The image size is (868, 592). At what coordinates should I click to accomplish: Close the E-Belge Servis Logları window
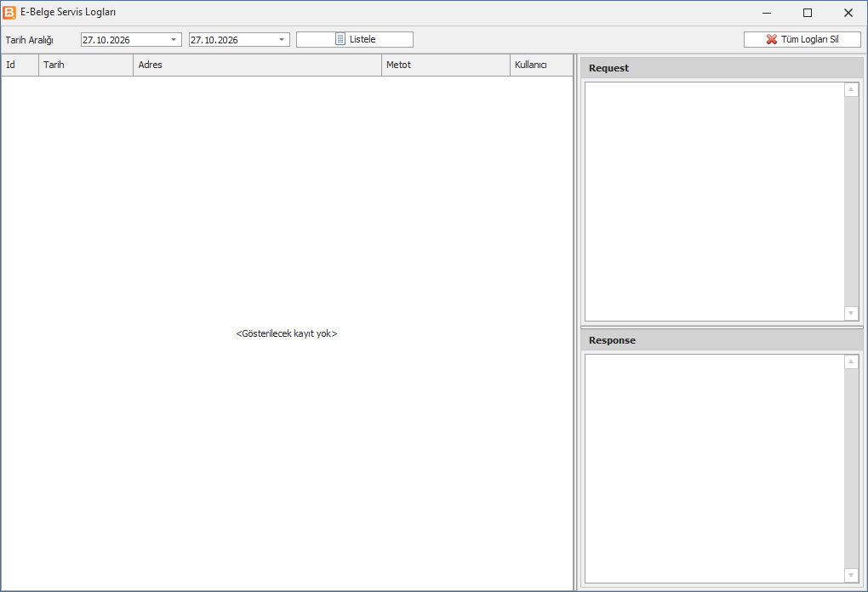(848, 13)
